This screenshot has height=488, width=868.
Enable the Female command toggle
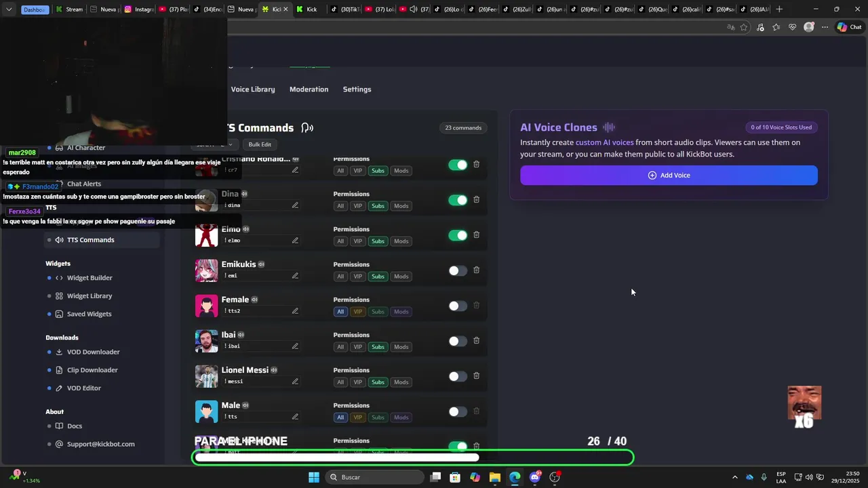(458, 306)
